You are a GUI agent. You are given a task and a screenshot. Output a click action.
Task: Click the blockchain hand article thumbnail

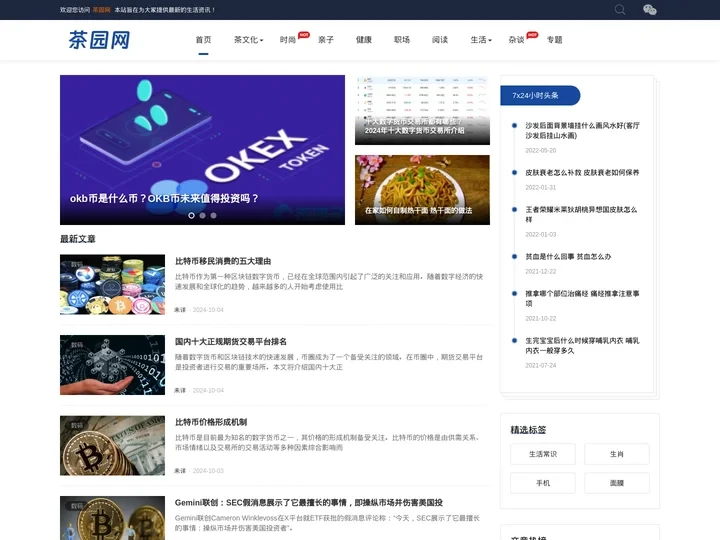[112, 365]
